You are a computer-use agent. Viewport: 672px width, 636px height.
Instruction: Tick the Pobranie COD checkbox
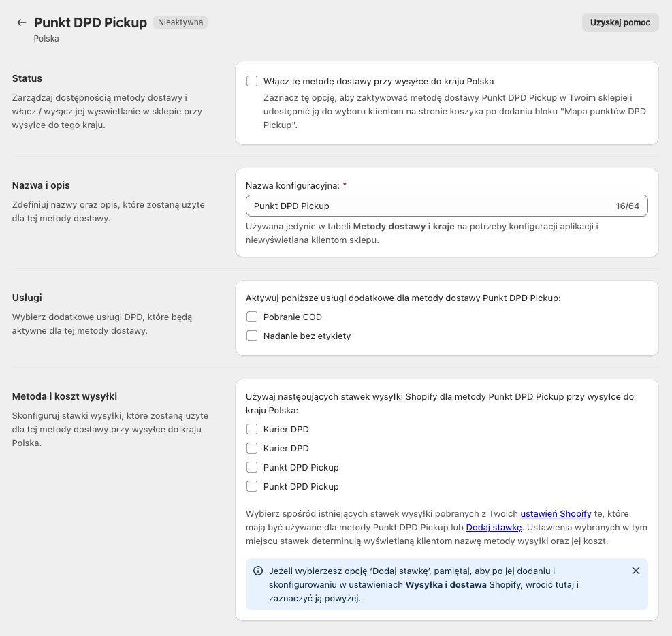[252, 317]
